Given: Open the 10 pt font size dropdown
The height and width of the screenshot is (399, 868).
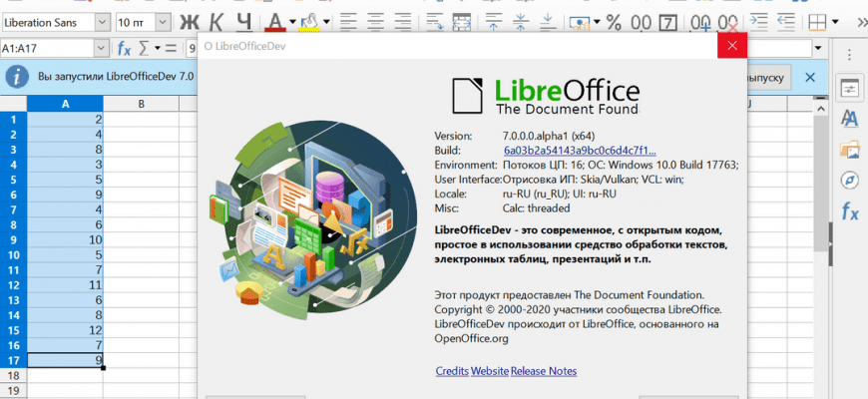Looking at the screenshot, I should (x=163, y=22).
